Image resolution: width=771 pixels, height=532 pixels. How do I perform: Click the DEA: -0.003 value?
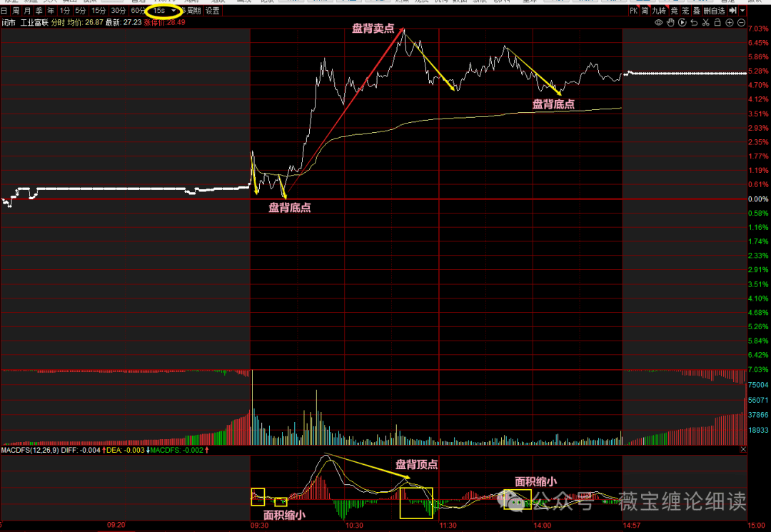click(126, 450)
